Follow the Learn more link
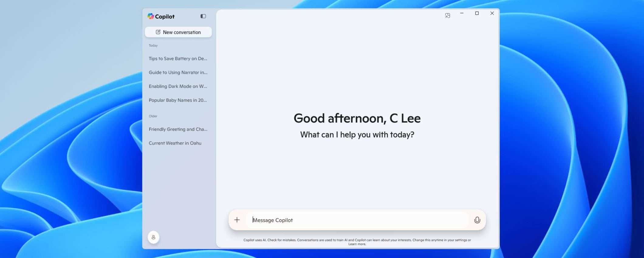 (x=357, y=244)
